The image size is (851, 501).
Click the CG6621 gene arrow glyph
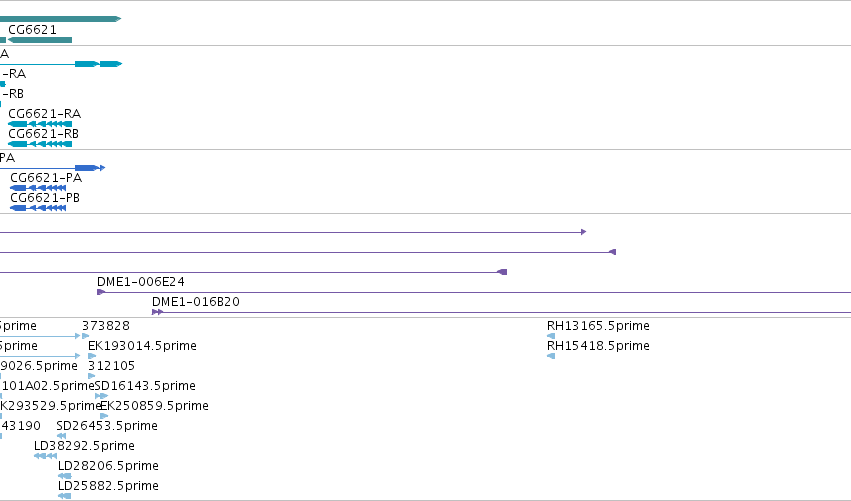point(40,40)
